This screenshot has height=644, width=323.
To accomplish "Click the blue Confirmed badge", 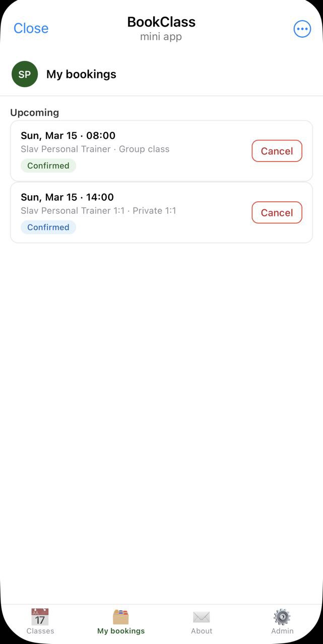I will tap(48, 227).
